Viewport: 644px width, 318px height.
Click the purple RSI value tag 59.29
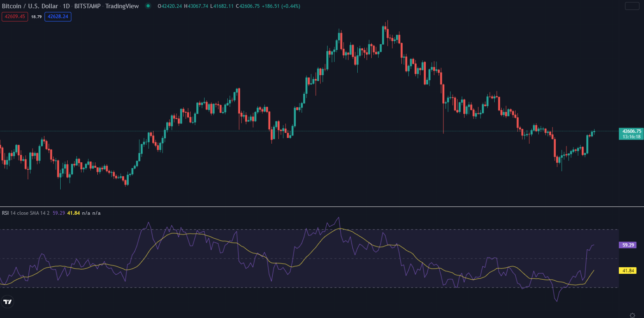627,245
